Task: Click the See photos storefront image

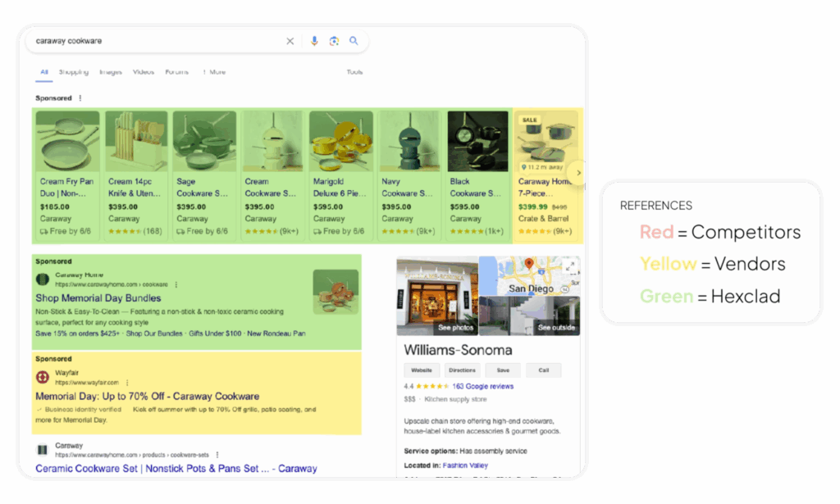Action: pyautogui.click(x=437, y=297)
